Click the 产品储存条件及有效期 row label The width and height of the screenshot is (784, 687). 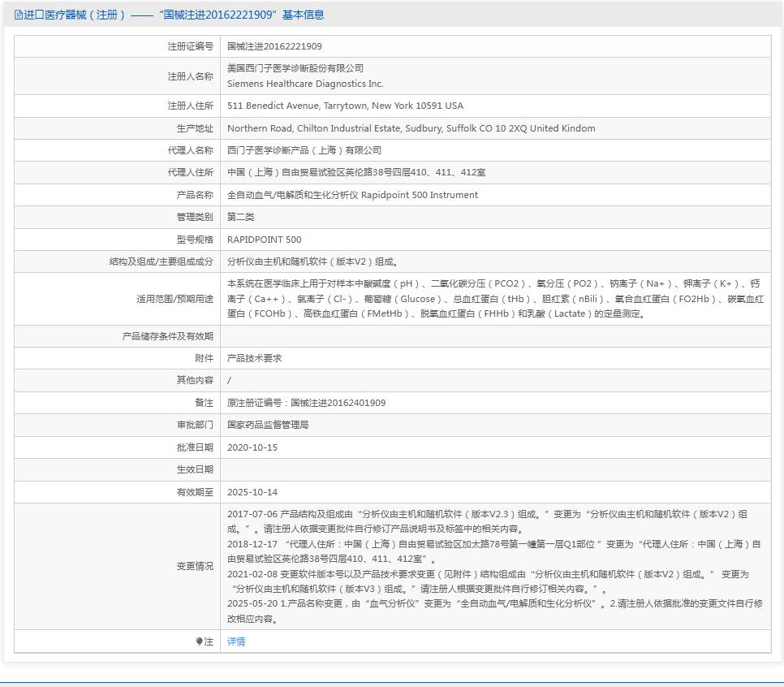pyautogui.click(x=167, y=336)
